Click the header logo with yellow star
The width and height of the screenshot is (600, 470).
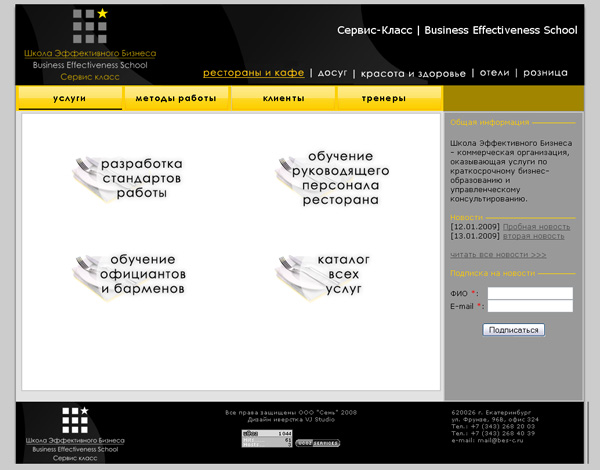pyautogui.click(x=90, y=26)
